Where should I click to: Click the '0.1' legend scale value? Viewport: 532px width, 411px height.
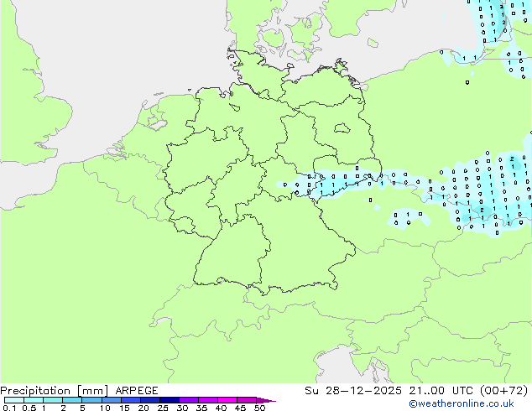tap(9, 408)
